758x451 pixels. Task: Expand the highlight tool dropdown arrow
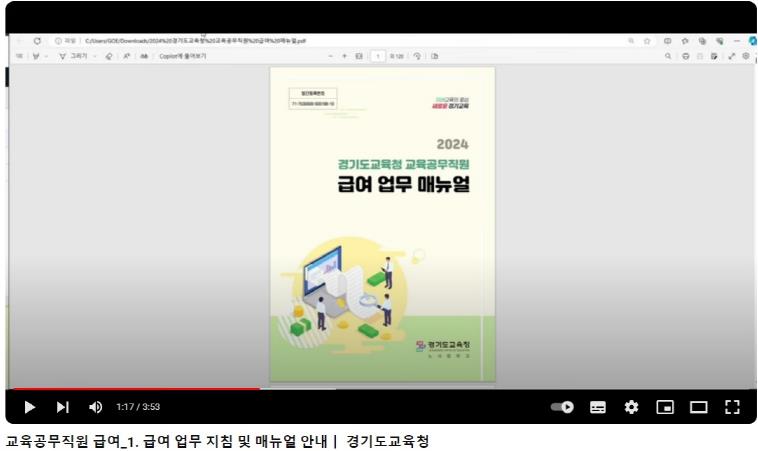pos(46,56)
